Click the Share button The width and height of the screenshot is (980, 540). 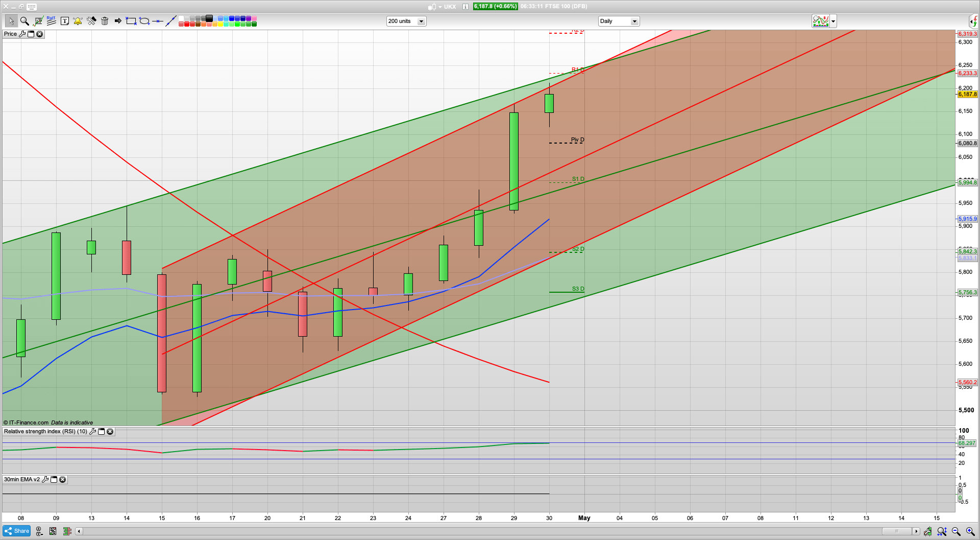16,531
